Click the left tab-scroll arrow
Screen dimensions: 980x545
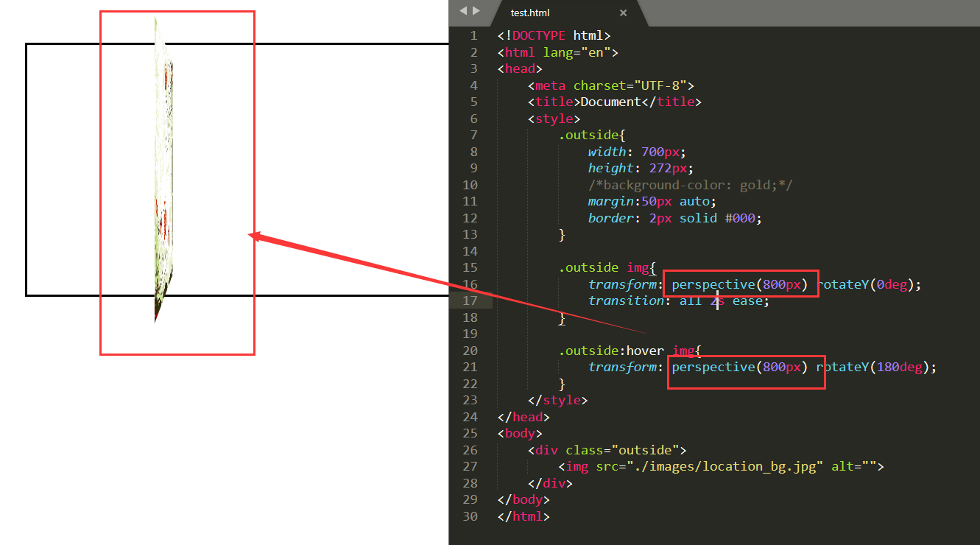(463, 10)
